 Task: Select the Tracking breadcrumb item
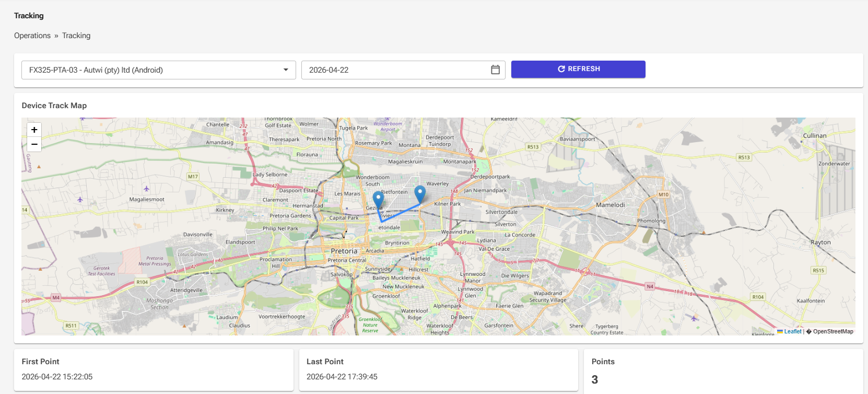point(76,36)
